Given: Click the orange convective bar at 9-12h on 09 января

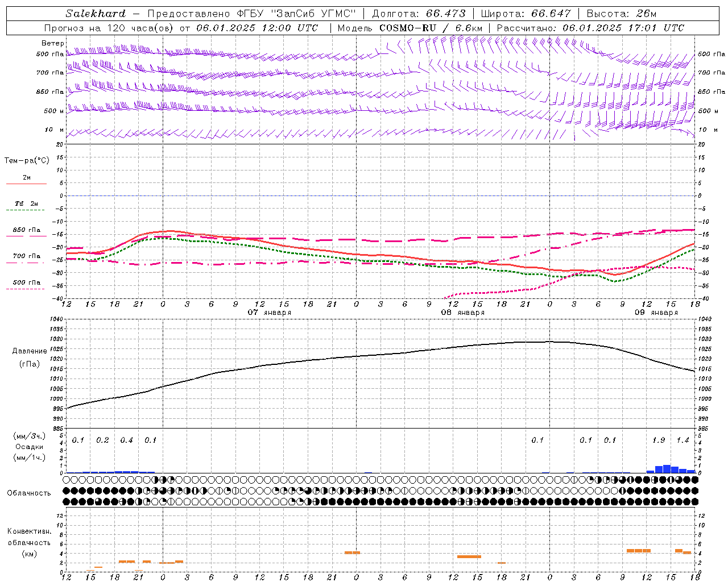Looking at the screenshot, I should tap(638, 550).
